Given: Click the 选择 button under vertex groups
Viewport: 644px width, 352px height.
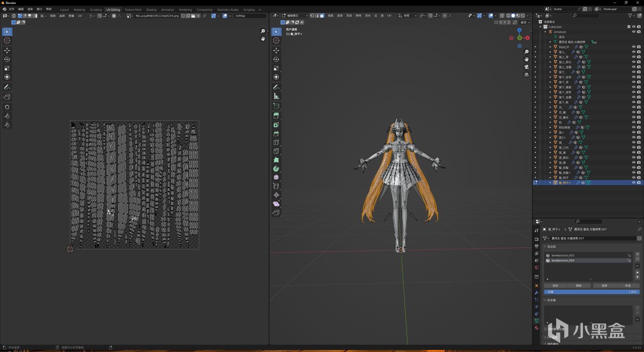Looking at the screenshot, I should [604, 285].
